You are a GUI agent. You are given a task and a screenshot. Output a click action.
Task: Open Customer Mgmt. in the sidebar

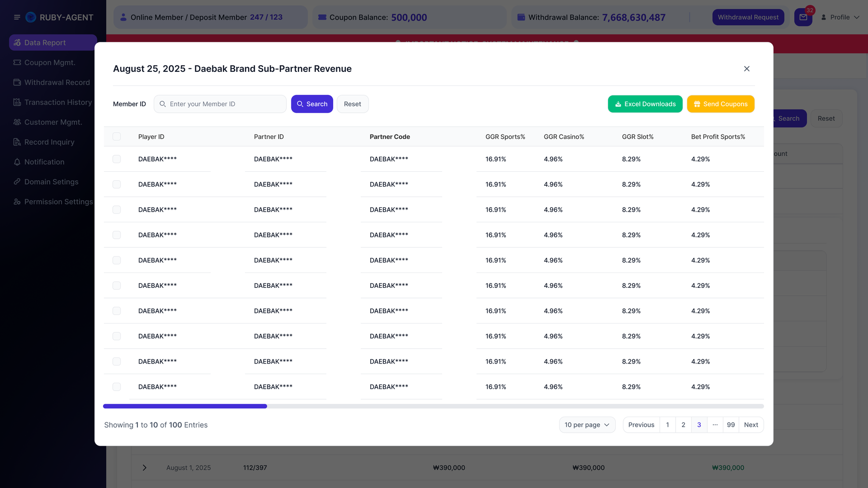[x=53, y=122]
